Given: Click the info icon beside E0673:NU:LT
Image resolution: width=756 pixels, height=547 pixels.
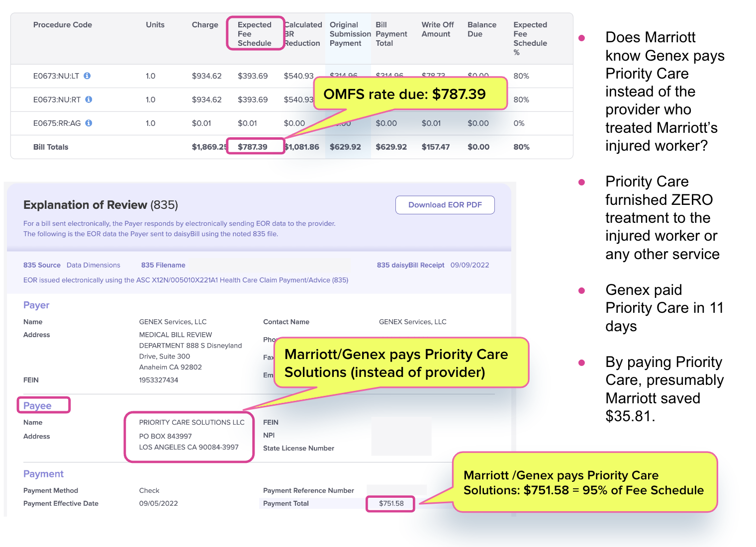Looking at the screenshot, I should tap(87, 76).
